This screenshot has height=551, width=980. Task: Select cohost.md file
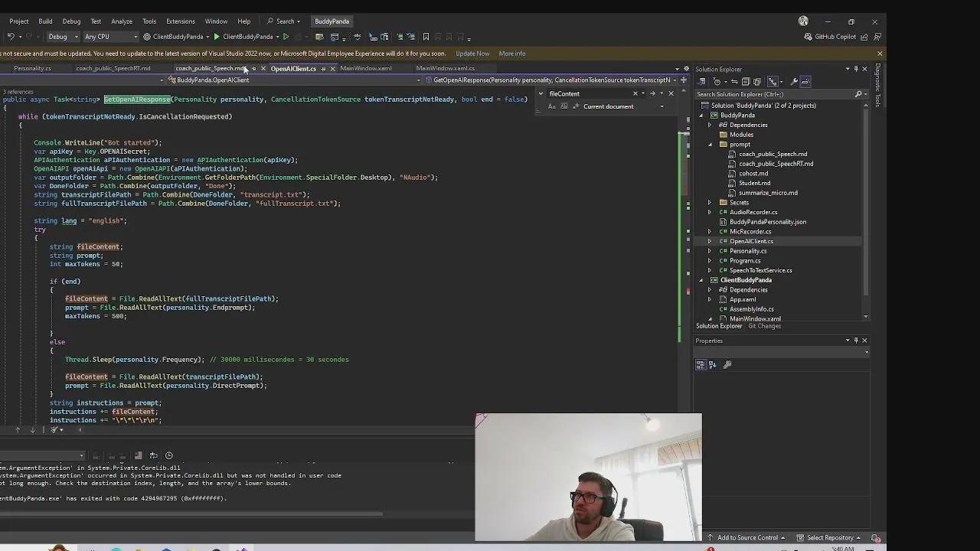[753, 174]
